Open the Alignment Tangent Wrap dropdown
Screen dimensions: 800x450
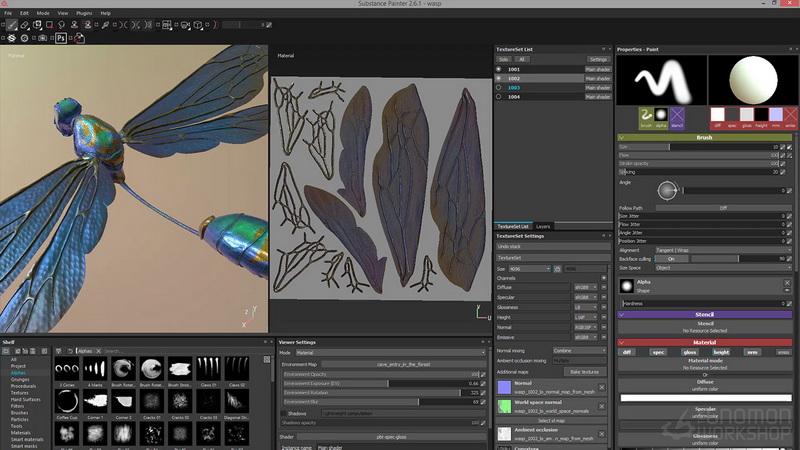tap(723, 250)
